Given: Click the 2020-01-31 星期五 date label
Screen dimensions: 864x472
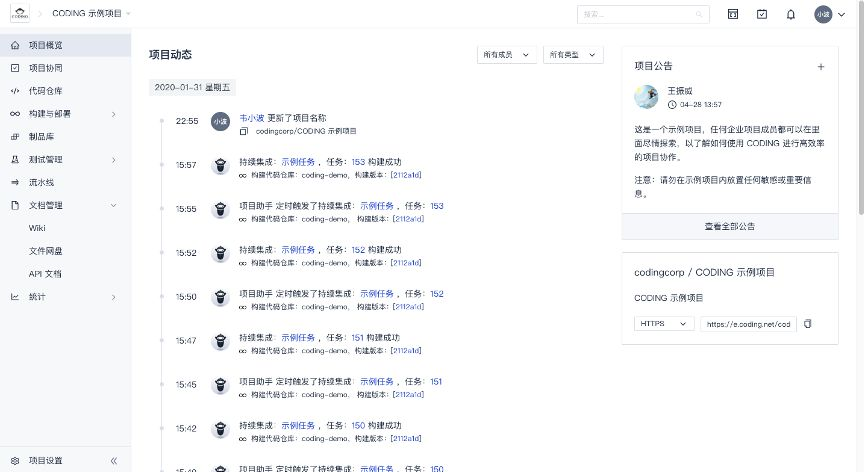Looking at the screenshot, I should pos(192,87).
